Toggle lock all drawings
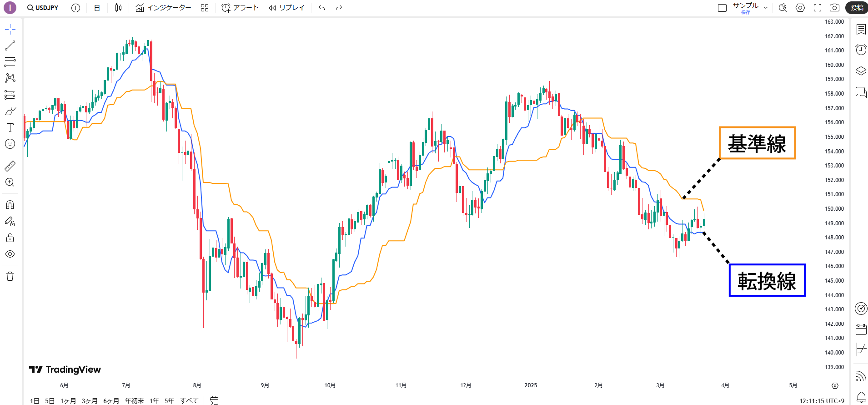 click(10, 238)
